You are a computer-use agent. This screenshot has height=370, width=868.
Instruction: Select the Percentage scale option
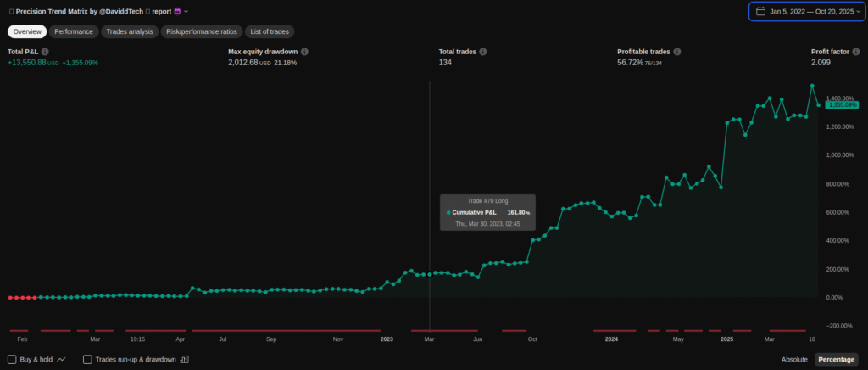pyautogui.click(x=836, y=360)
